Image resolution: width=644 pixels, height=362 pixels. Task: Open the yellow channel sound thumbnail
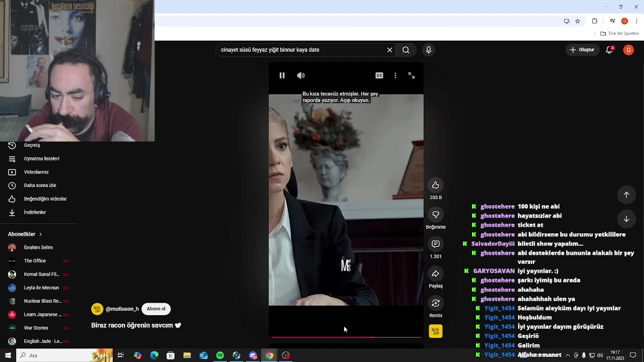point(436,331)
